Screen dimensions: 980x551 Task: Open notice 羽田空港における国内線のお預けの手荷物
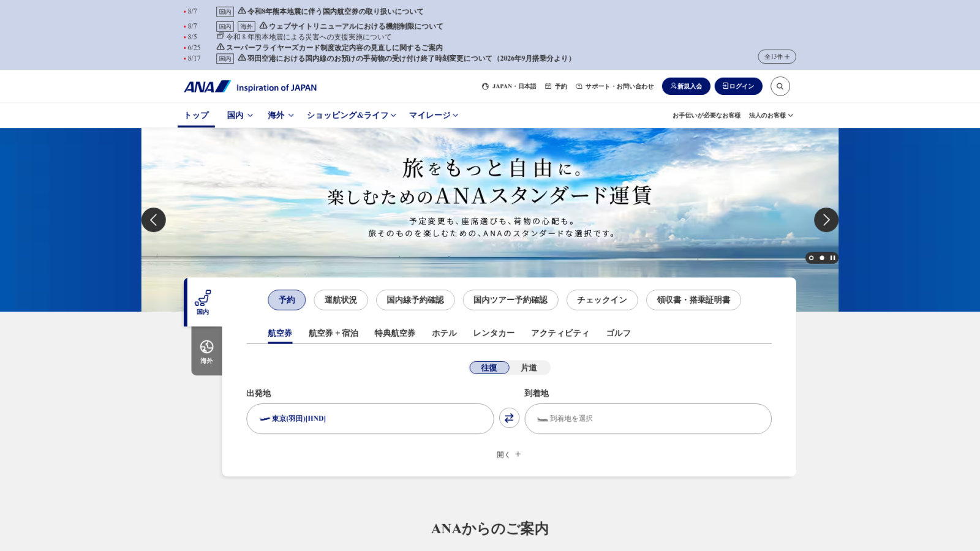[405, 58]
